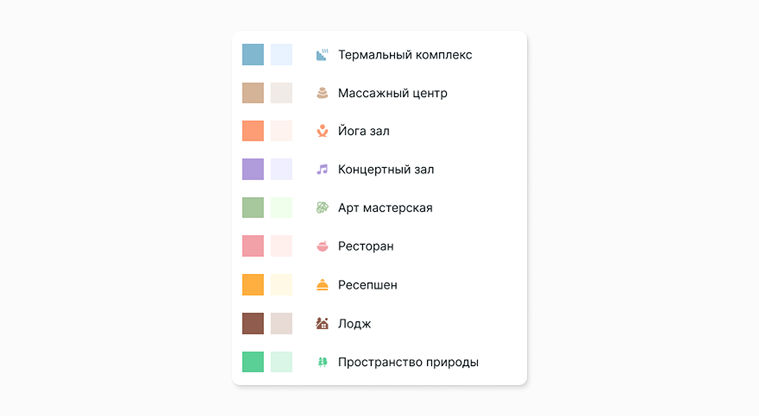The width and height of the screenshot is (759, 416).
Task: Pick the purple Концертный зал swatch
Action: point(253,169)
